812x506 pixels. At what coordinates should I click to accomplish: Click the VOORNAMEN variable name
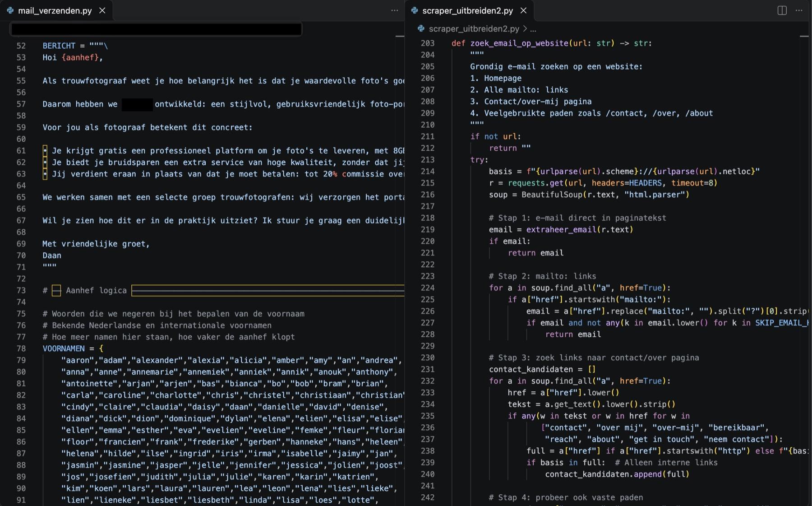[64, 348]
